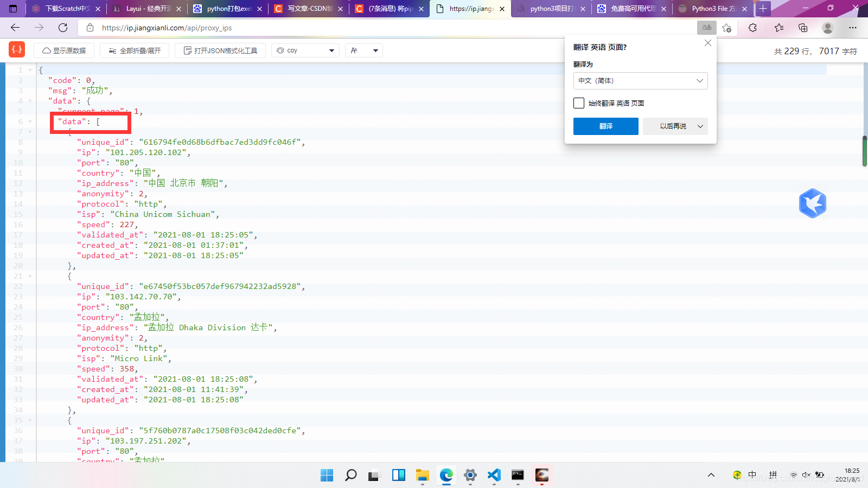Click the address bar URL

tap(167, 28)
